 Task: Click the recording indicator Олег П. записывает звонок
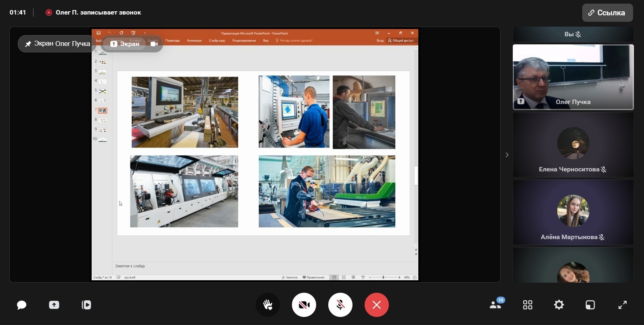click(x=93, y=12)
